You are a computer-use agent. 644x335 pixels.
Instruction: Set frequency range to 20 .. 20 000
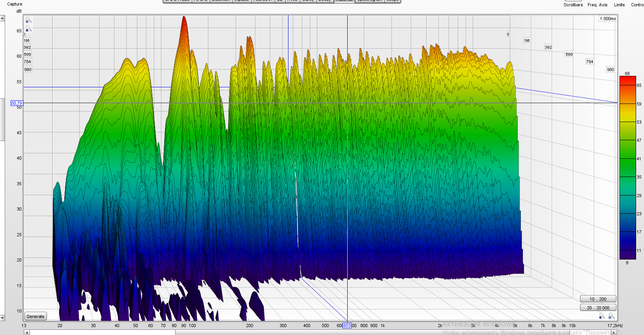tap(598, 308)
